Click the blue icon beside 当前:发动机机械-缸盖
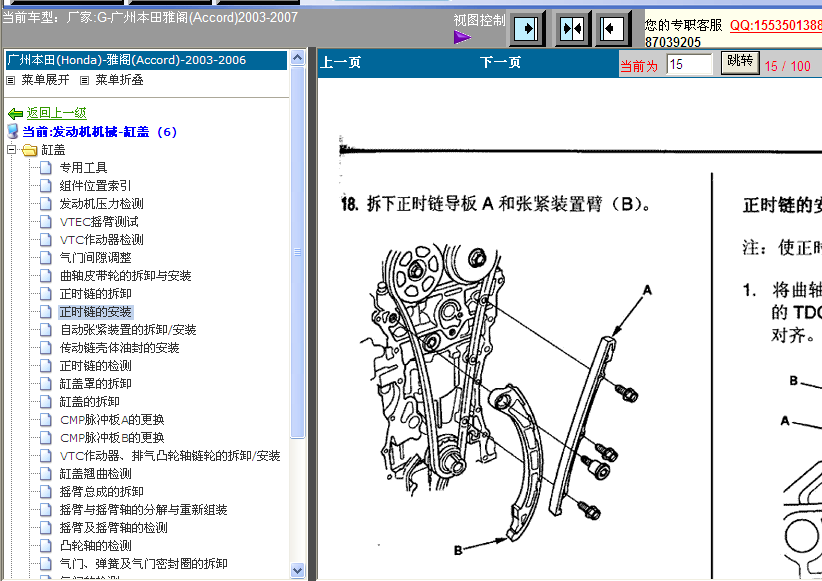Image resolution: width=822 pixels, height=581 pixels. click(13, 132)
